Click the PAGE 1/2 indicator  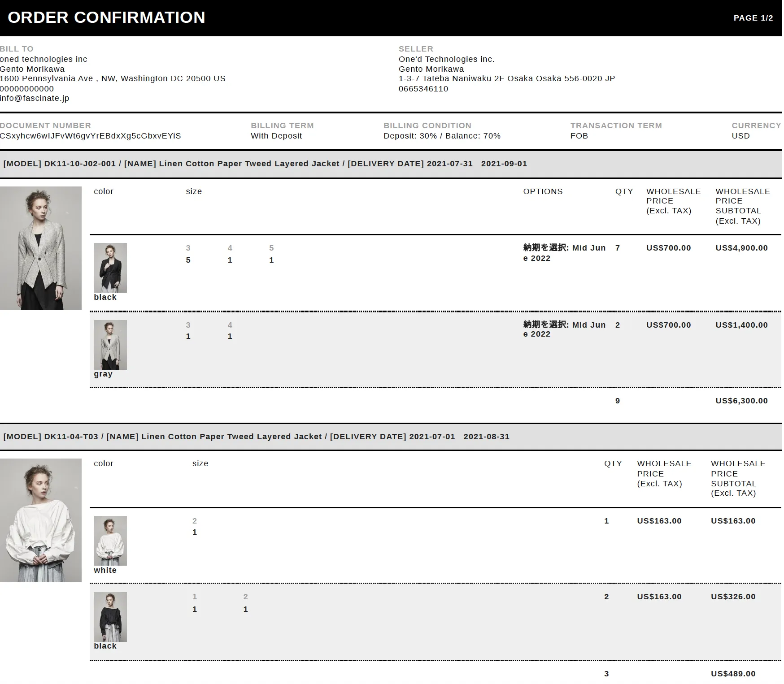click(x=754, y=18)
